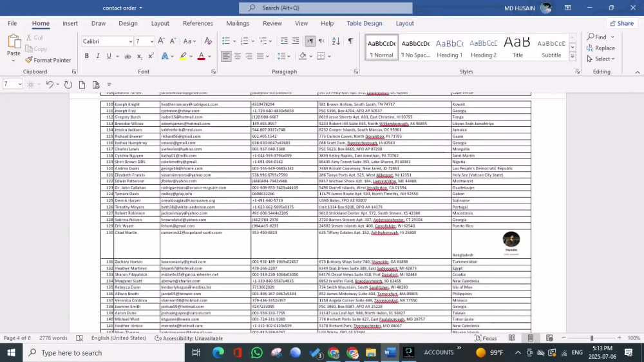Toggle superscript formatting
Screen dimensions: 644x362
click(151, 56)
